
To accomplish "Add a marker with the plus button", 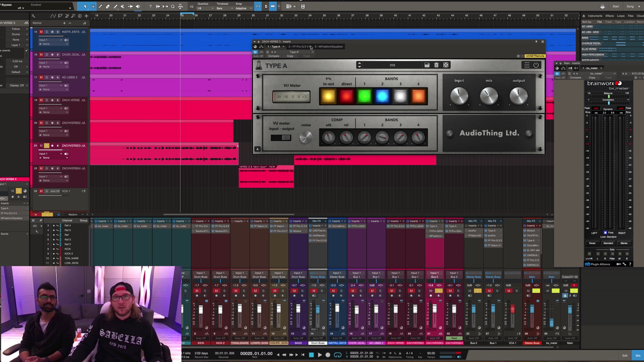I will (x=64, y=23).
